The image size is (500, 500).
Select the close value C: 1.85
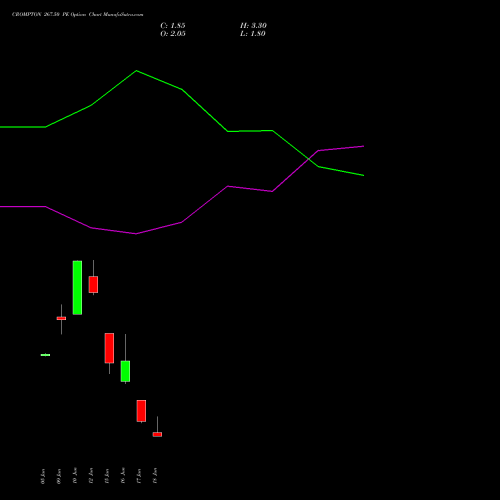(173, 26)
